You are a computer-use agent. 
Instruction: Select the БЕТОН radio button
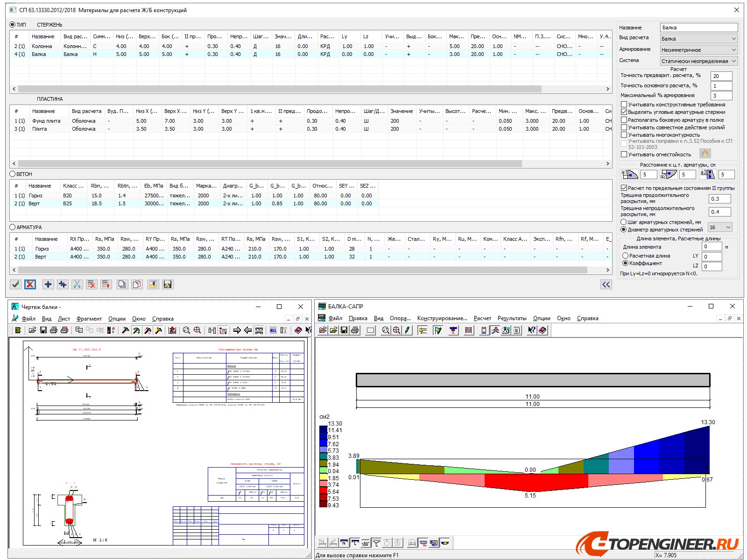[x=13, y=174]
